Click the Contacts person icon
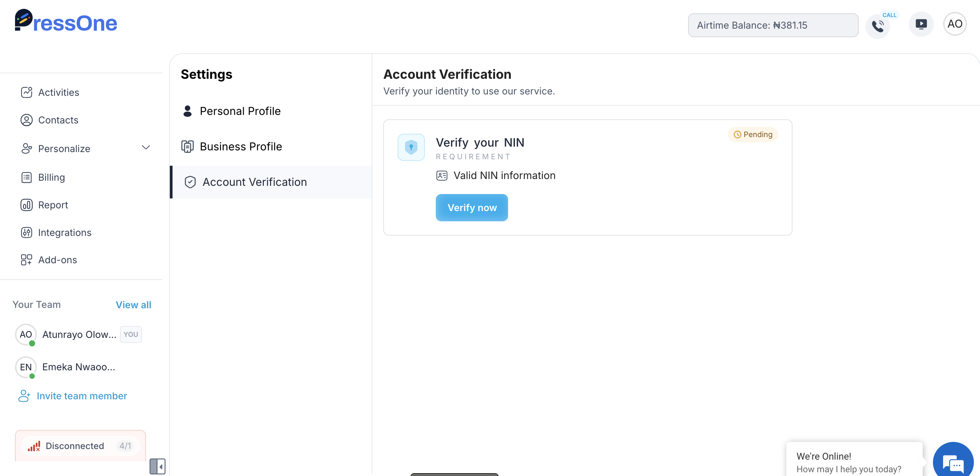This screenshot has width=980, height=476. tap(26, 120)
